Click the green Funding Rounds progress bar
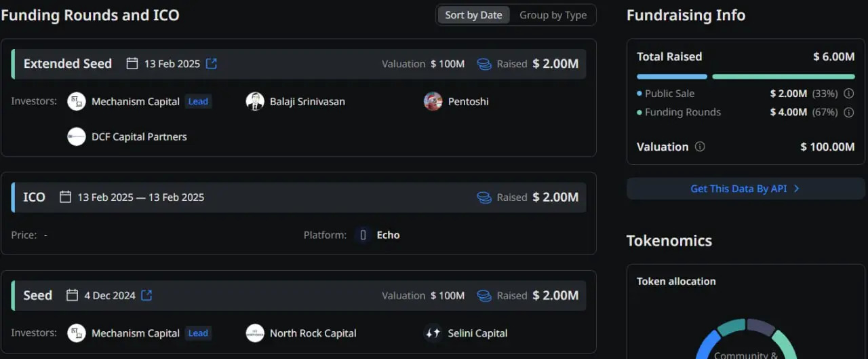This screenshot has height=359, width=868. 783,77
